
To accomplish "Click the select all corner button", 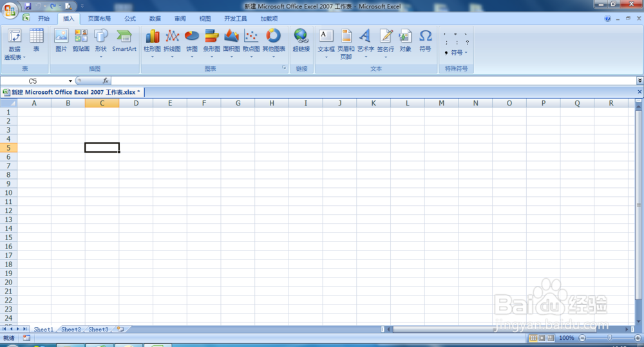I will pos(8,103).
